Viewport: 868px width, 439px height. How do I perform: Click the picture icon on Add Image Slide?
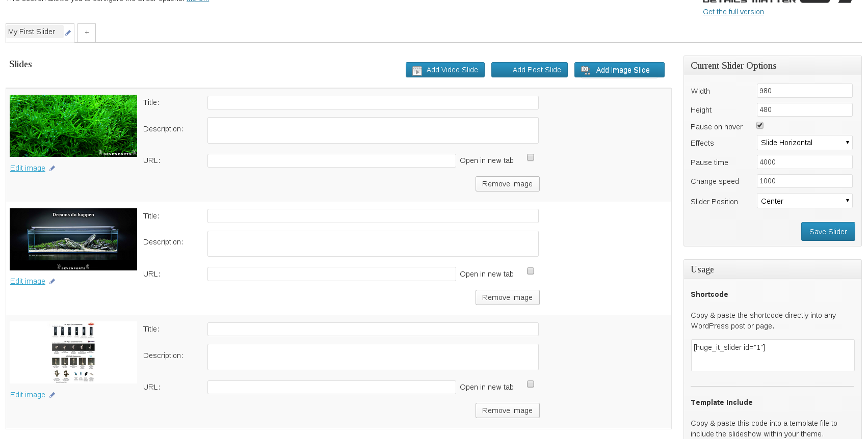coord(586,70)
